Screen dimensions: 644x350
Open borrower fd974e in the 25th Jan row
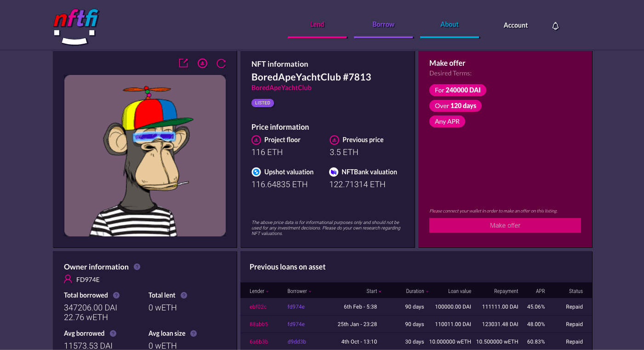(296, 324)
